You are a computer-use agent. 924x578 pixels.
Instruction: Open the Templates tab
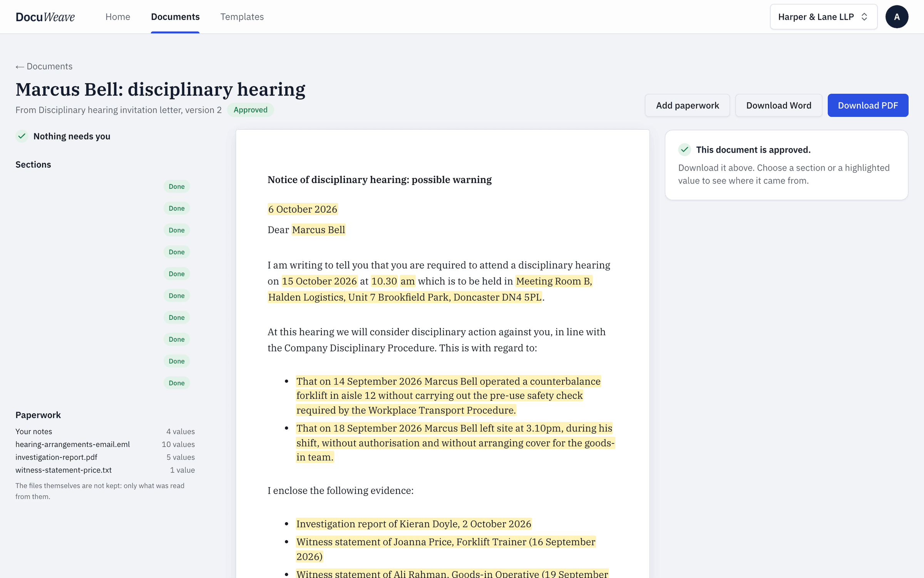click(242, 17)
